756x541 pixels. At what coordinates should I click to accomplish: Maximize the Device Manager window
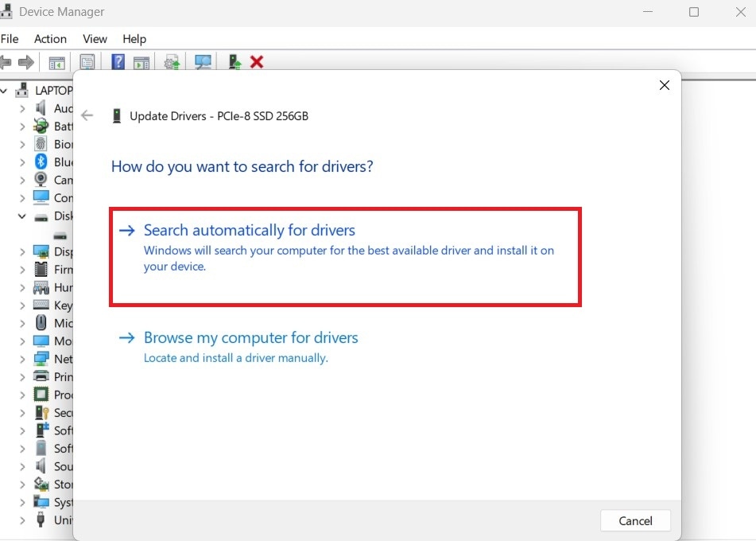(694, 12)
